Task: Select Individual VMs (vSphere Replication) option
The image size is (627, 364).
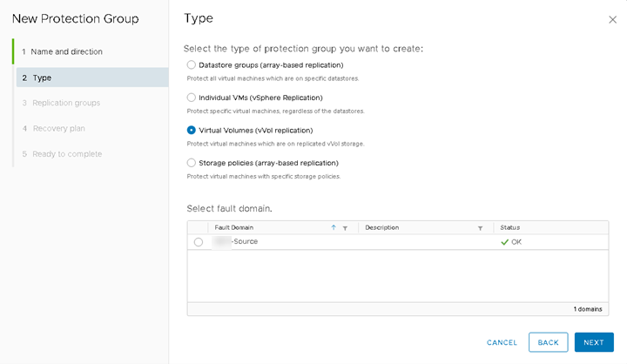Action: [191, 98]
